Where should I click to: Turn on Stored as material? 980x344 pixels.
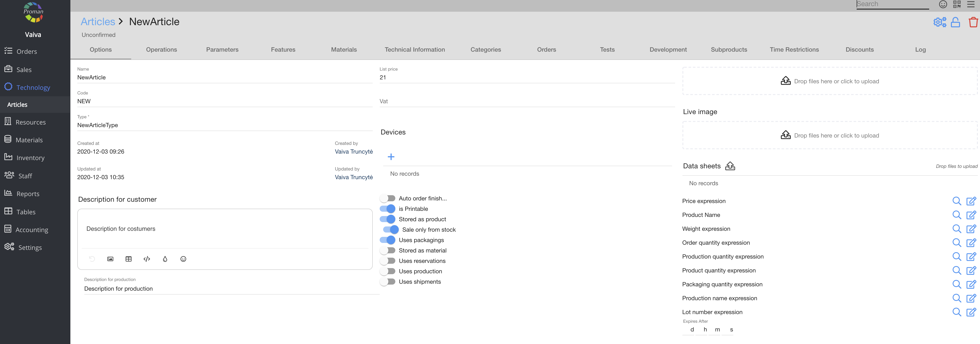[x=387, y=251]
